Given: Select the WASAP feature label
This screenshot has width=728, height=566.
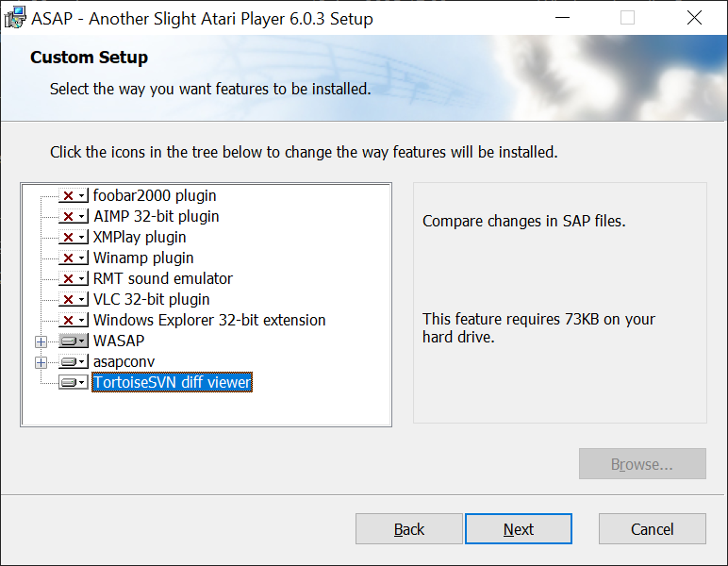Looking at the screenshot, I should click(x=119, y=341).
